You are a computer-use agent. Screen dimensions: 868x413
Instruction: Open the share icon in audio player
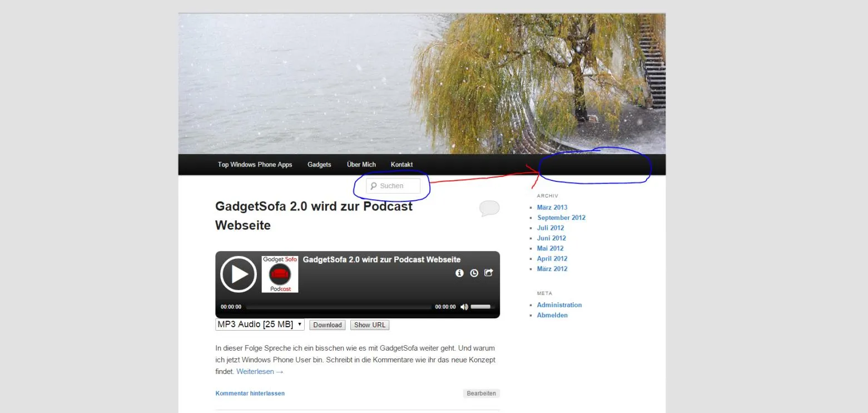pyautogui.click(x=489, y=273)
